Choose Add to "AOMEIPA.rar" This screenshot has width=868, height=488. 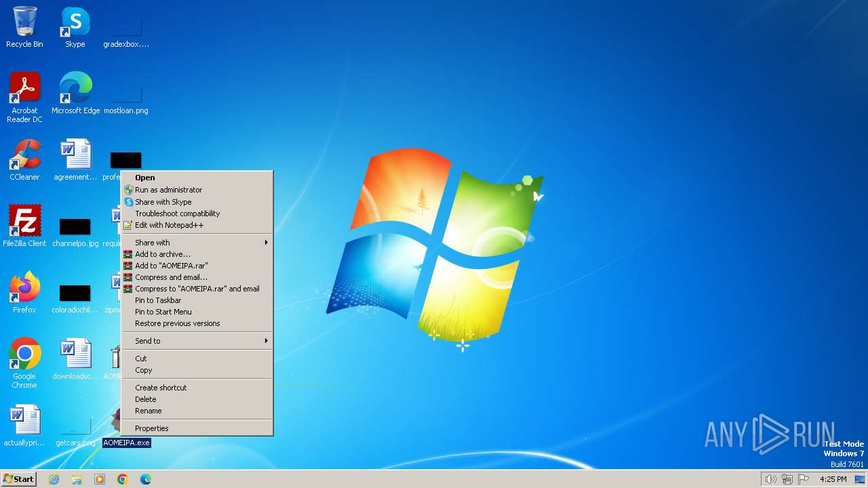coord(197,266)
